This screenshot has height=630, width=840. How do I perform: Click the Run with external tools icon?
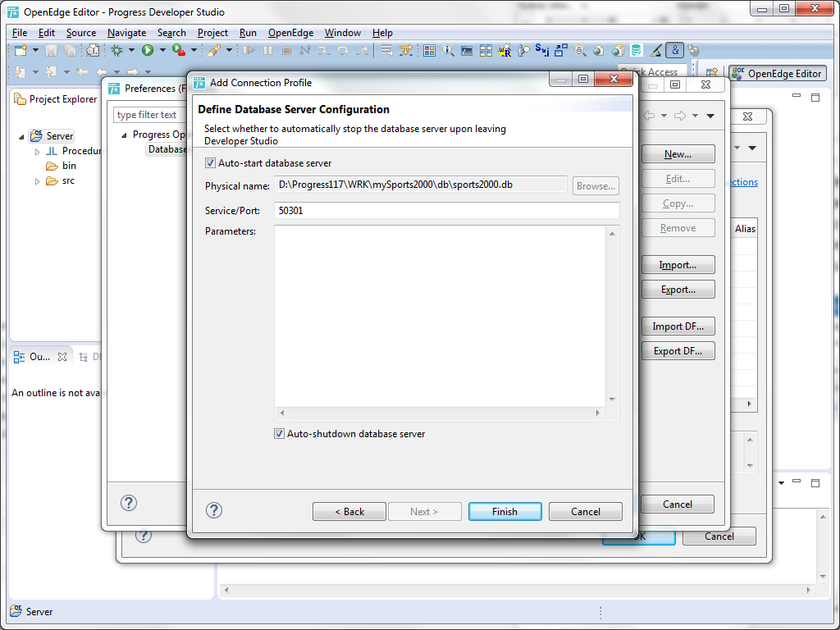tap(178, 50)
